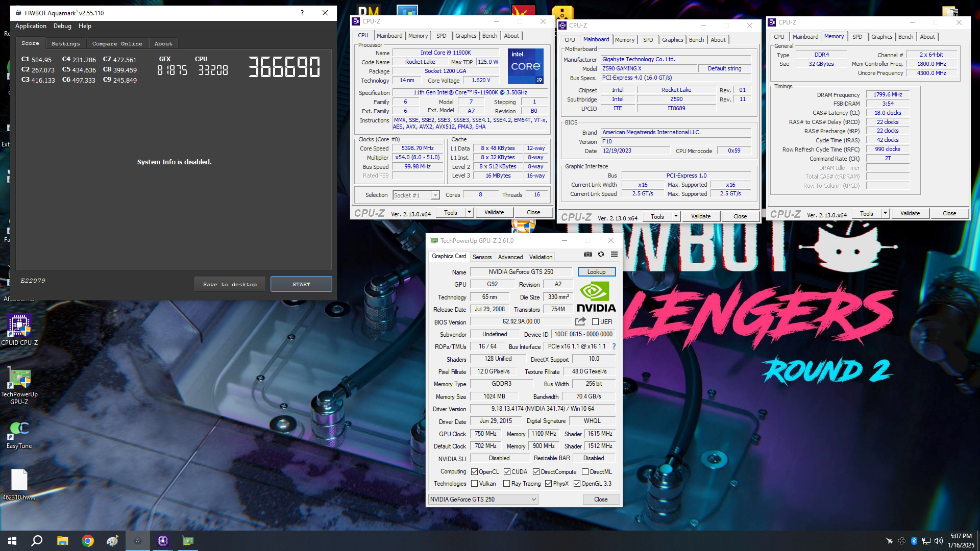Click the Close button in GPU-Z
Viewport: 980px width, 551px height.
(601, 499)
